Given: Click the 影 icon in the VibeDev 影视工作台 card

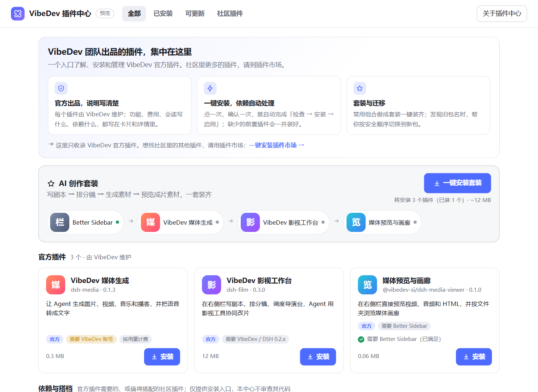Looking at the screenshot, I should tap(212, 285).
